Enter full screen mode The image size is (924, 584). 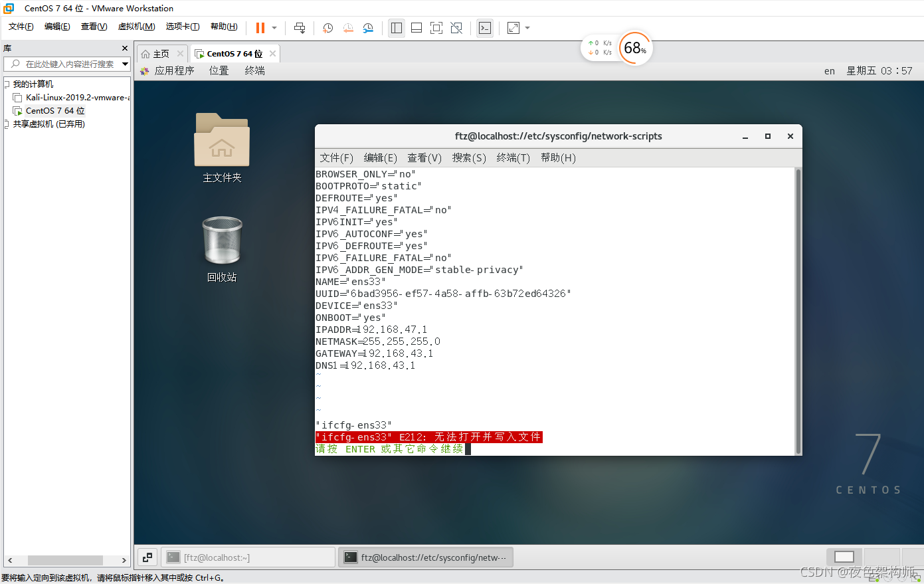click(436, 28)
